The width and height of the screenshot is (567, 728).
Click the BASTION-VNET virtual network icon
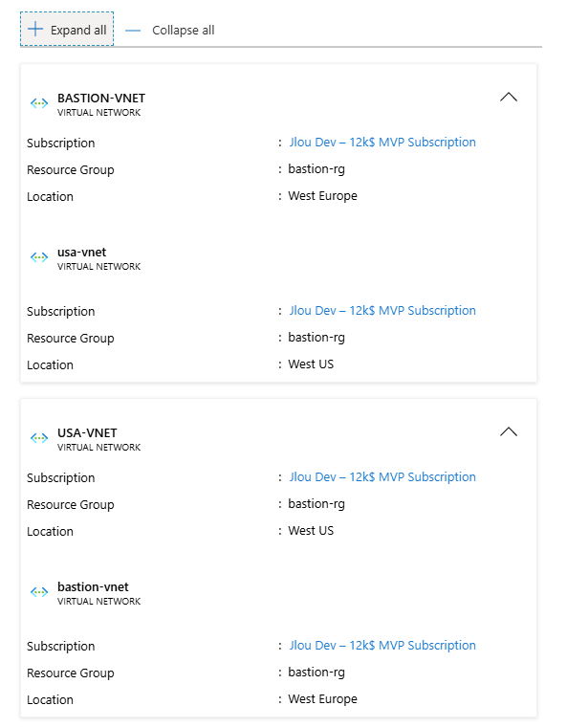coord(39,103)
